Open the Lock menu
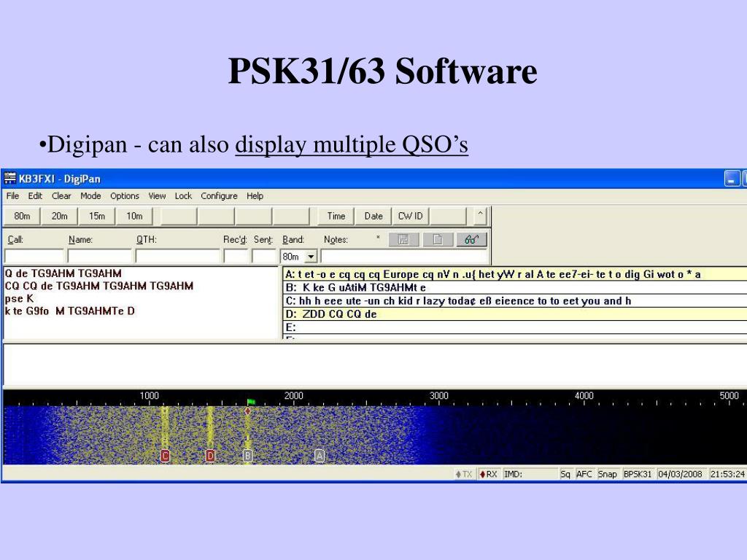 pyautogui.click(x=183, y=195)
